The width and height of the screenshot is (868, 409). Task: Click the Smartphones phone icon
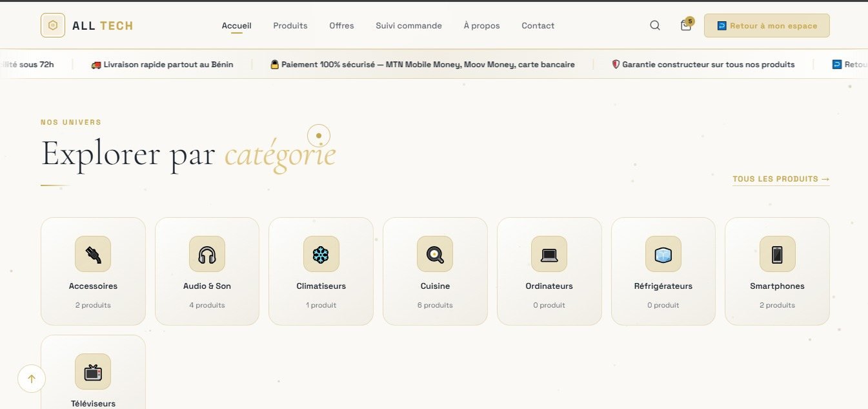click(x=777, y=254)
